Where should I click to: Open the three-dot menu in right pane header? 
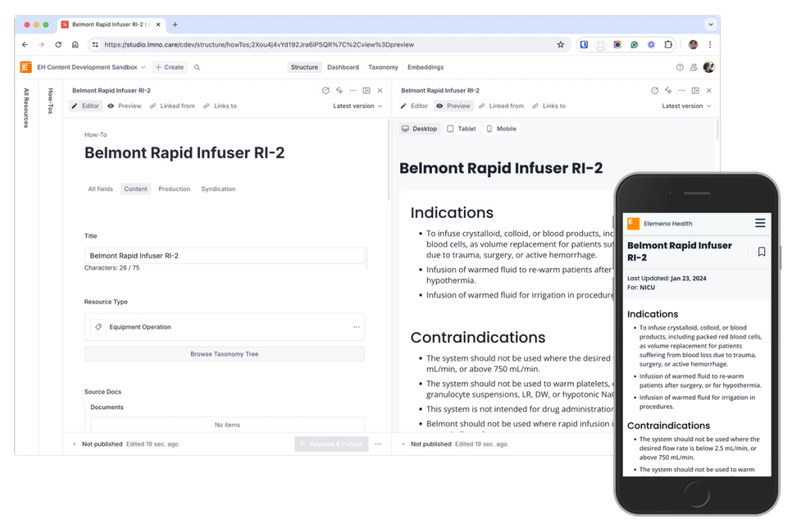click(x=682, y=90)
